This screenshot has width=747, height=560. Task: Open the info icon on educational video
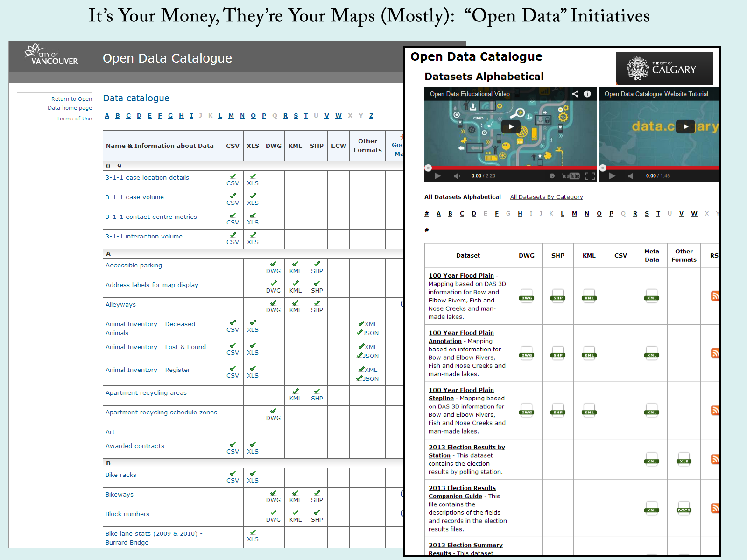(x=587, y=94)
